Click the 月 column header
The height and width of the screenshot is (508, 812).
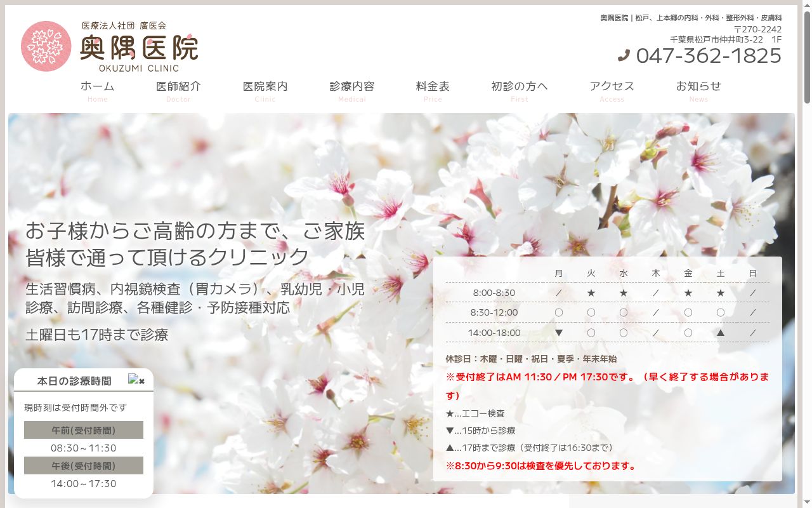click(x=559, y=273)
